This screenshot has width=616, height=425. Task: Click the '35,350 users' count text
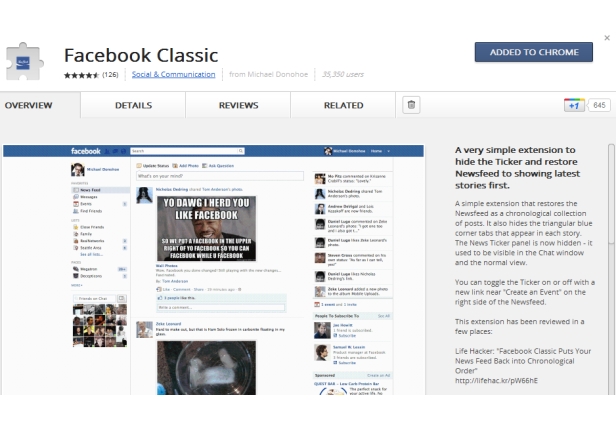click(x=343, y=74)
